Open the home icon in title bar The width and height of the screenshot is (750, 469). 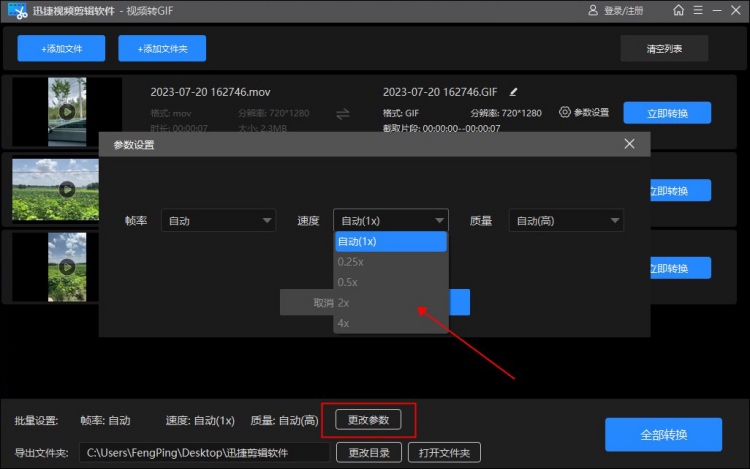(x=678, y=10)
